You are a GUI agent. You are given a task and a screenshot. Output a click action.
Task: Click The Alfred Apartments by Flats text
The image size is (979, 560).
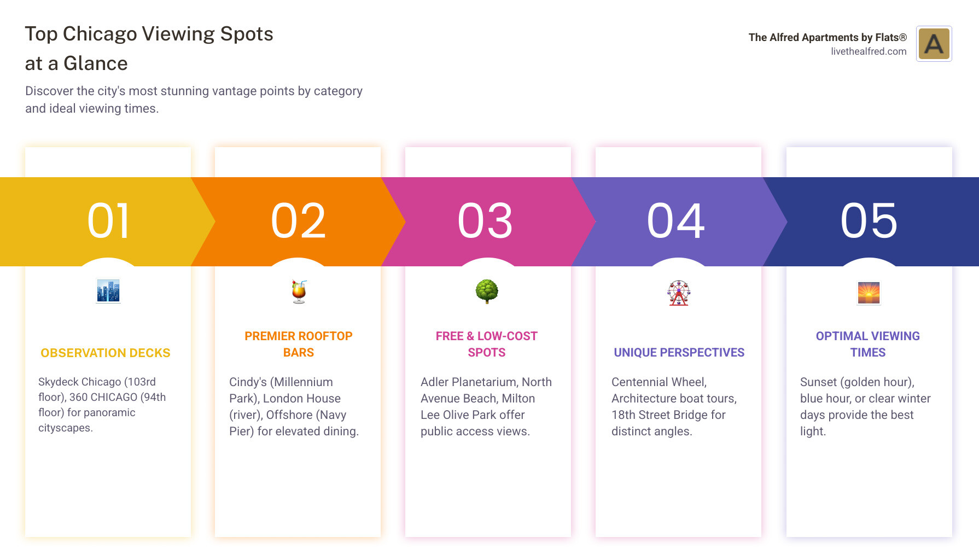point(827,37)
